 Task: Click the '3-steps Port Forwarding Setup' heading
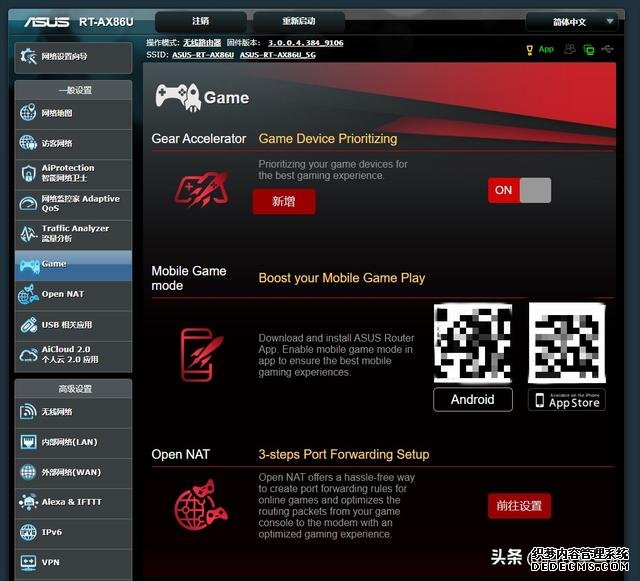[344, 454]
